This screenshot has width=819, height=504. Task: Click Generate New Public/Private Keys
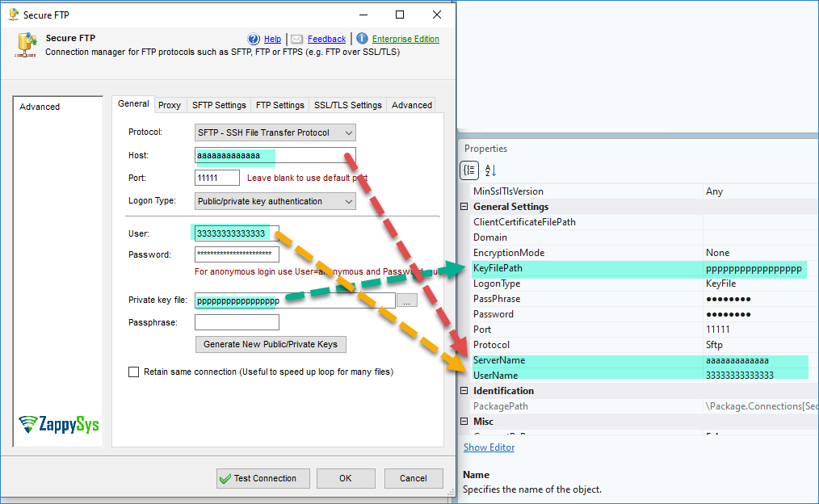pyautogui.click(x=271, y=344)
